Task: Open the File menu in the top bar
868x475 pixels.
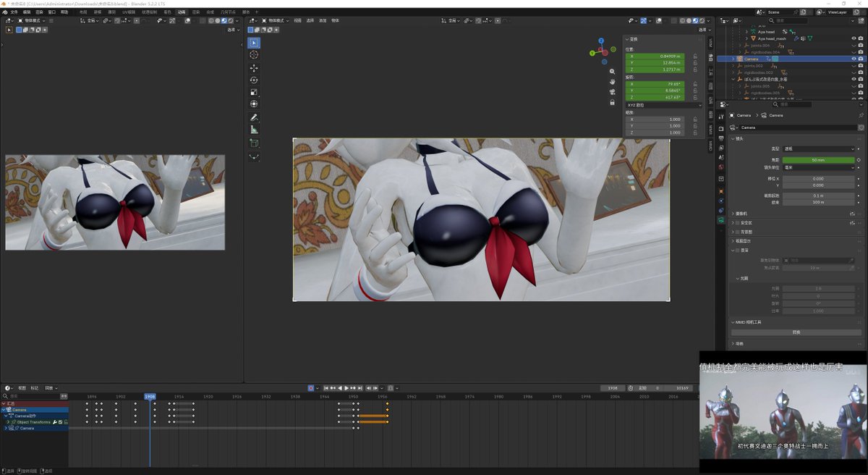Action: point(14,12)
